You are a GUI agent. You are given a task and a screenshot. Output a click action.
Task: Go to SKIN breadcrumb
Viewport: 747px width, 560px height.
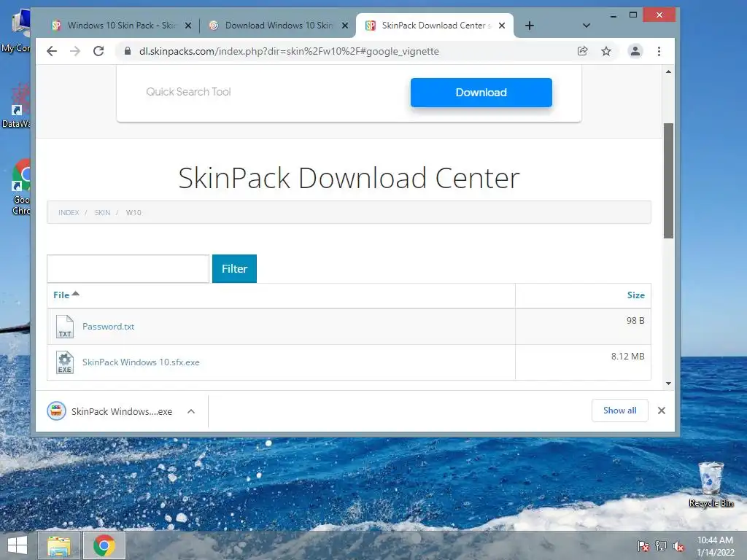(102, 212)
